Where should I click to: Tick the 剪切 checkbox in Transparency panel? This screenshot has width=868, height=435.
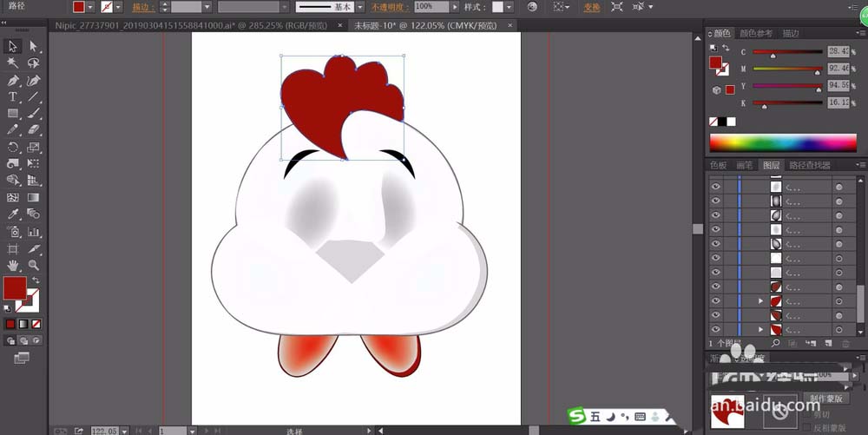(807, 414)
